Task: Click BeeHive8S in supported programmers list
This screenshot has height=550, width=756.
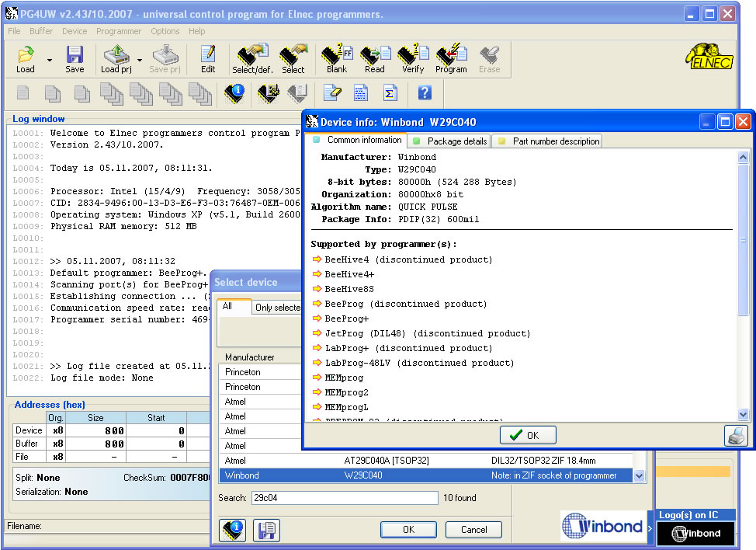Action: (x=349, y=289)
